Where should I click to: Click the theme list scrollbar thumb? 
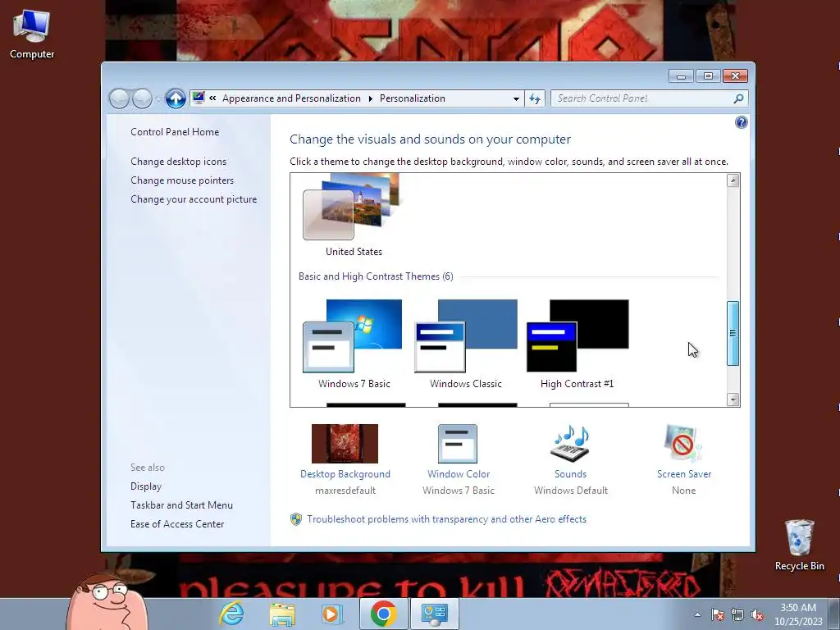point(733,333)
